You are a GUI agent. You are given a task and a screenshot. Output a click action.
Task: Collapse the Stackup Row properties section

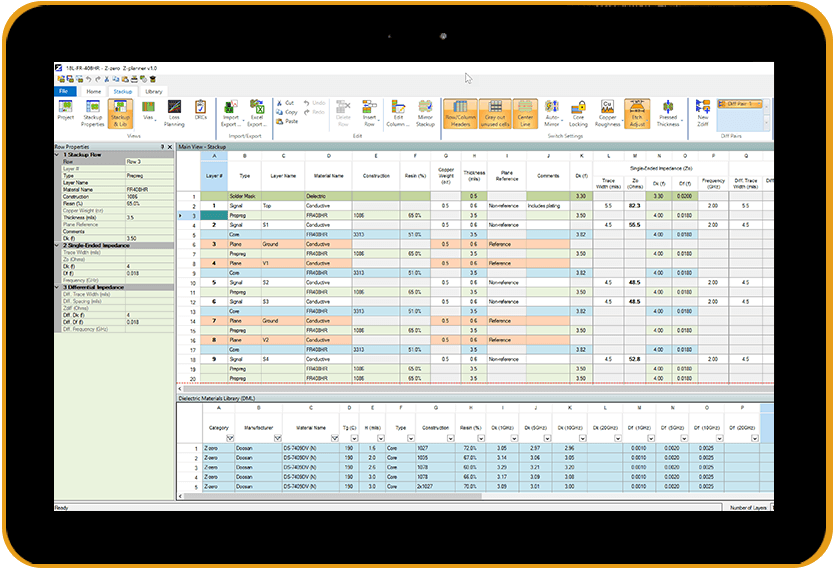[x=57, y=155]
